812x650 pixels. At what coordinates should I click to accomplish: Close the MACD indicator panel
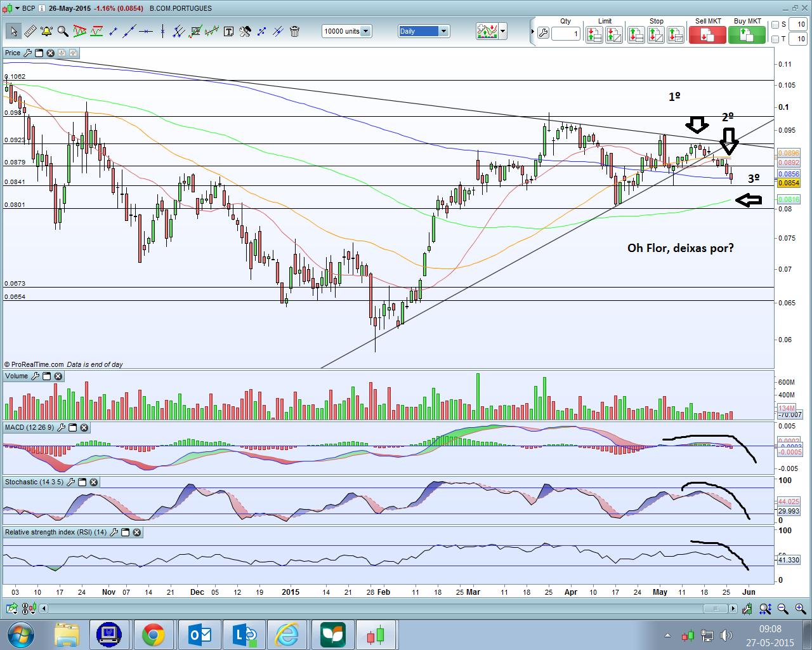84,427
